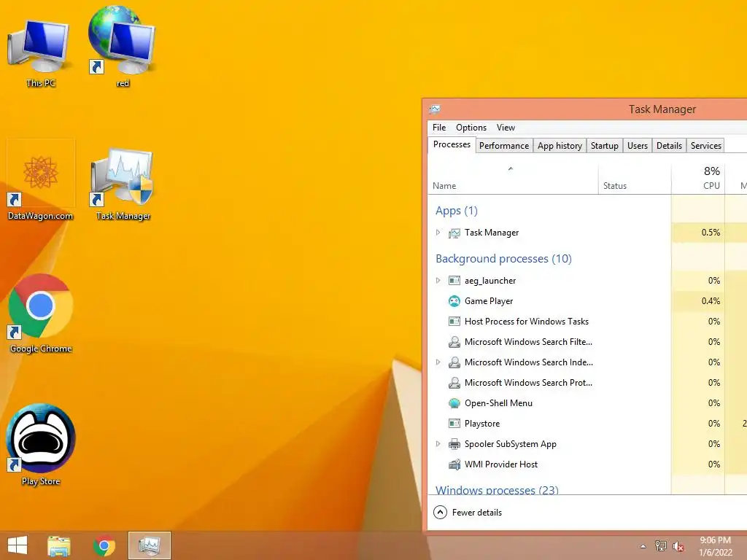
Task: Expand the aeg_launcher process row
Action: 438,281
